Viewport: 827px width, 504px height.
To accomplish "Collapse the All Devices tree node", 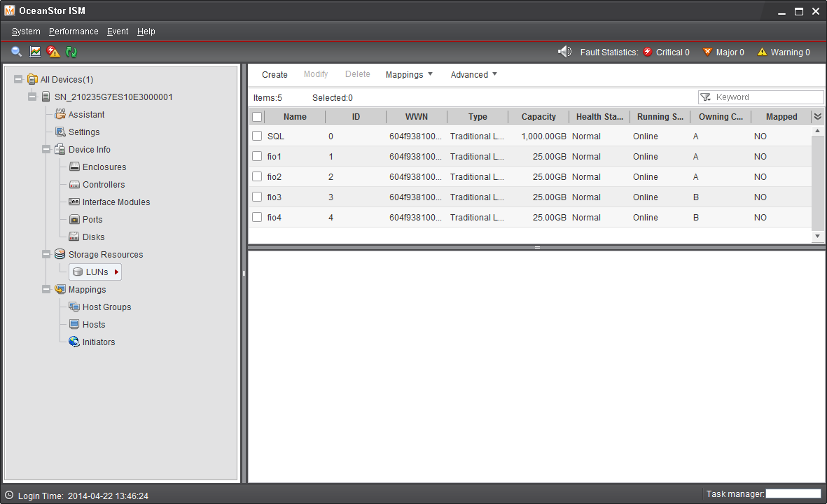I will click(18, 79).
